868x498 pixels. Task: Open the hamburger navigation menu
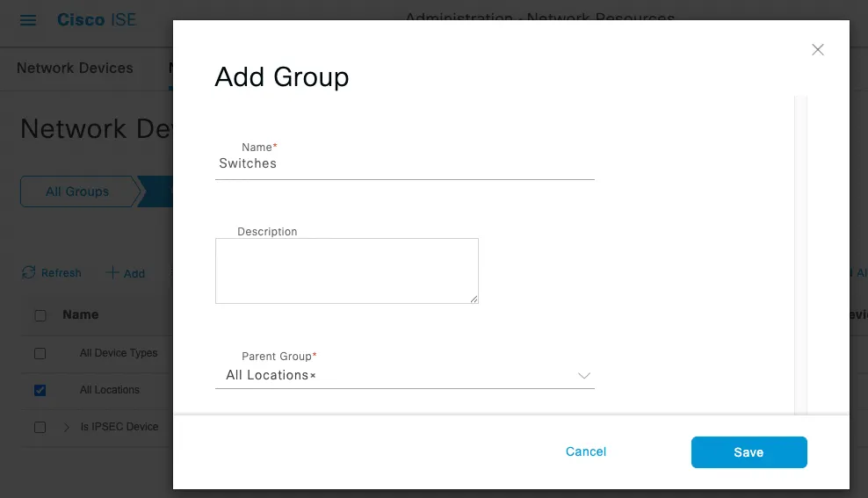pos(28,20)
